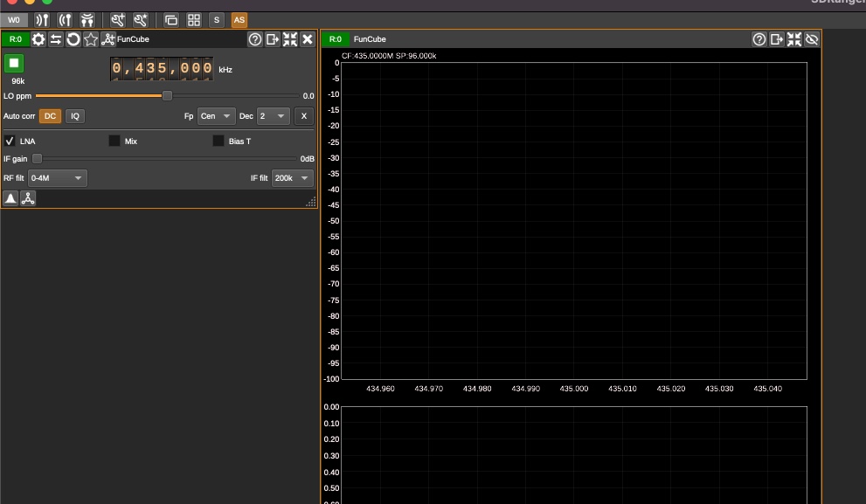Click the 434.960 frequency axis label

tap(380, 389)
